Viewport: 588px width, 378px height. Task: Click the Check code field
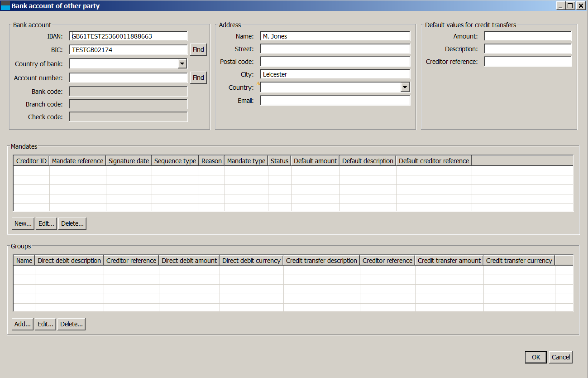[x=129, y=117]
